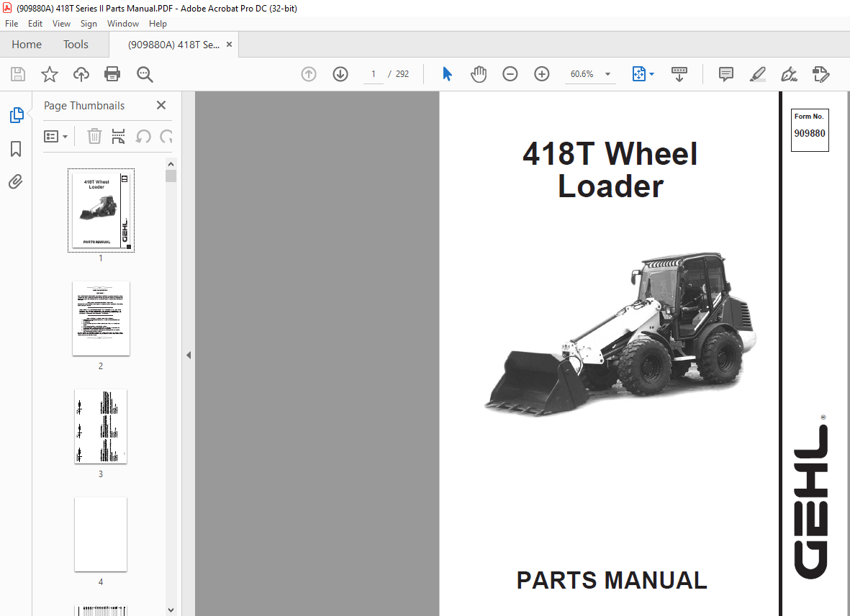
Task: Zoom in with the plus icon
Action: (541, 74)
